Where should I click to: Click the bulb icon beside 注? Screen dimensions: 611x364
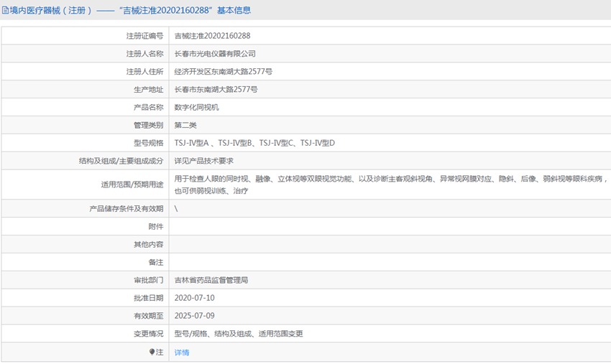152,352
